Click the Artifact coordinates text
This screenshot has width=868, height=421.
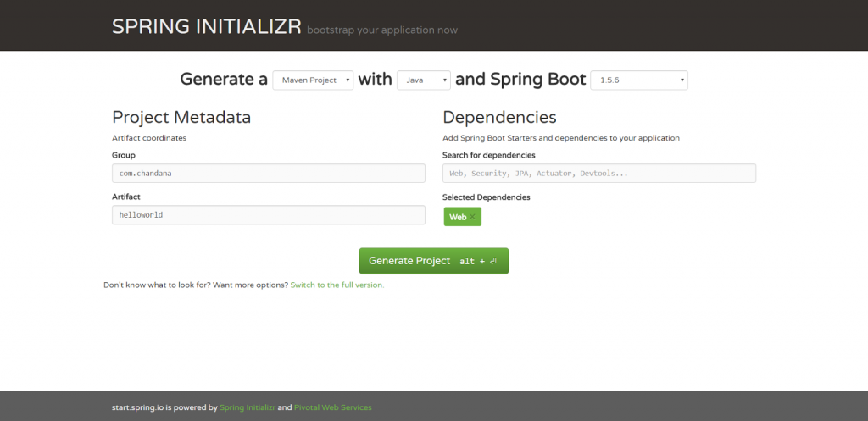(149, 138)
